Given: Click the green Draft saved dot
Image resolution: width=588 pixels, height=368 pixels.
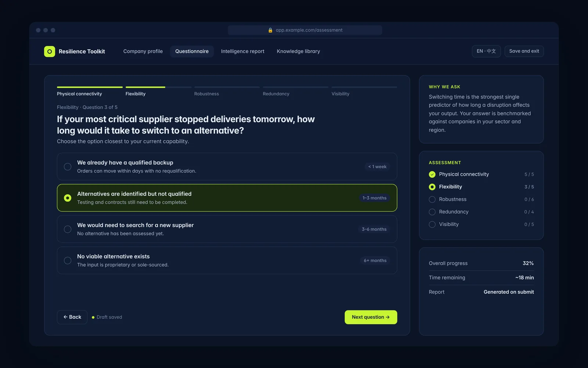Looking at the screenshot, I should [x=93, y=317].
